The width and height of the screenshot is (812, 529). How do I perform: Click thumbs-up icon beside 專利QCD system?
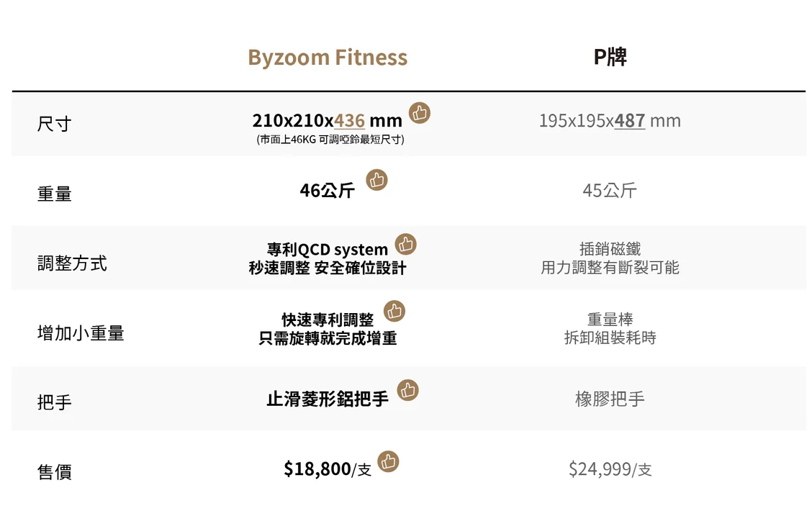[x=405, y=244]
